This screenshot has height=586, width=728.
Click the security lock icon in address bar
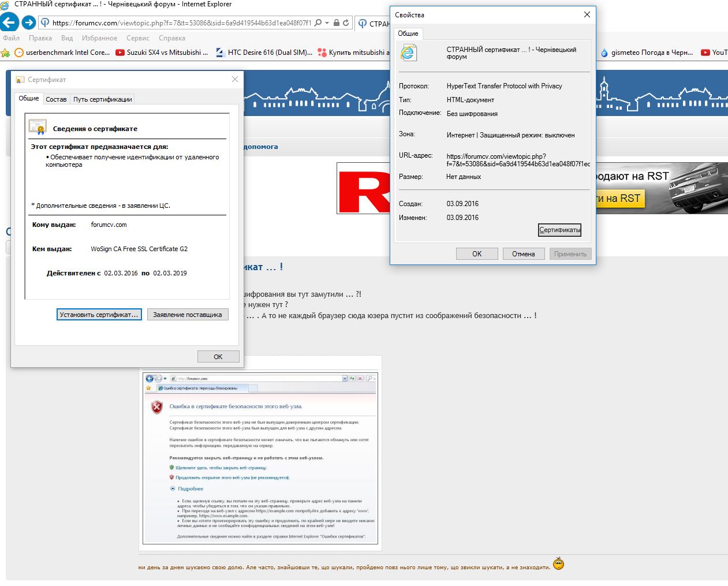pos(337,23)
